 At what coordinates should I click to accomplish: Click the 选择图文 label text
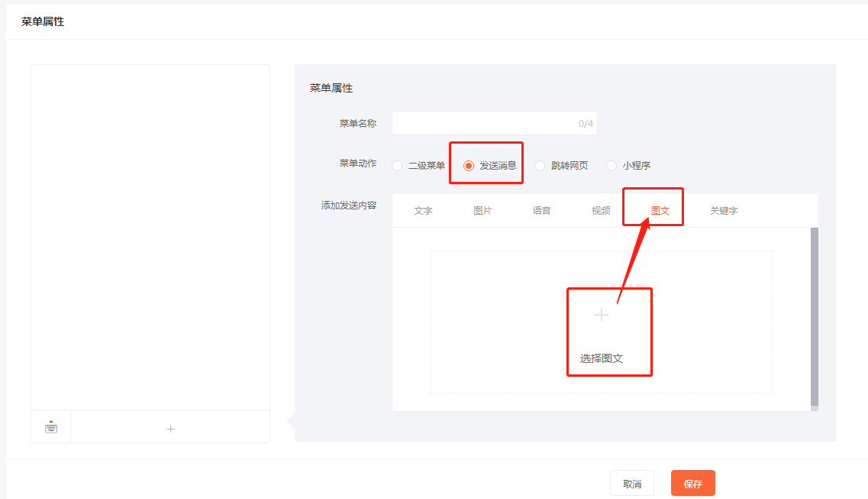pyautogui.click(x=602, y=358)
